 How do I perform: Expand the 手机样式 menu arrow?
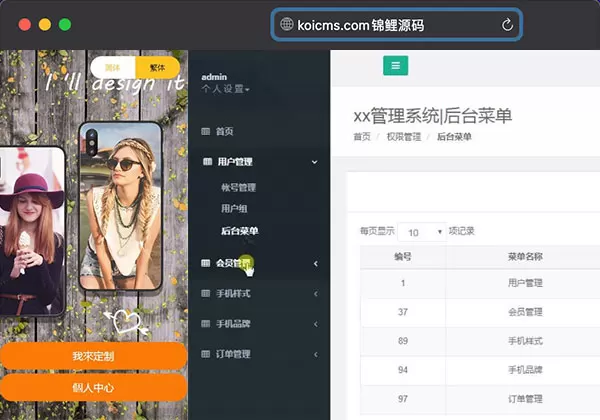(316, 294)
